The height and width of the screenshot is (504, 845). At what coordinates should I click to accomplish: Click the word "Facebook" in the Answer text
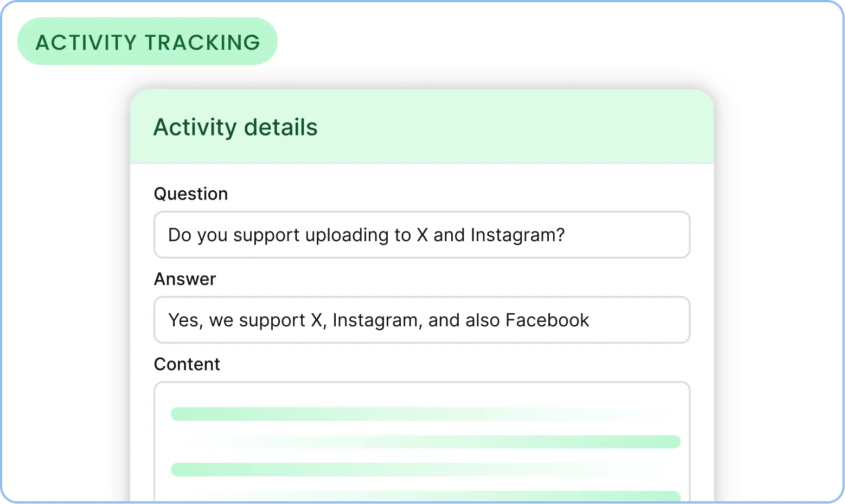tap(547, 320)
